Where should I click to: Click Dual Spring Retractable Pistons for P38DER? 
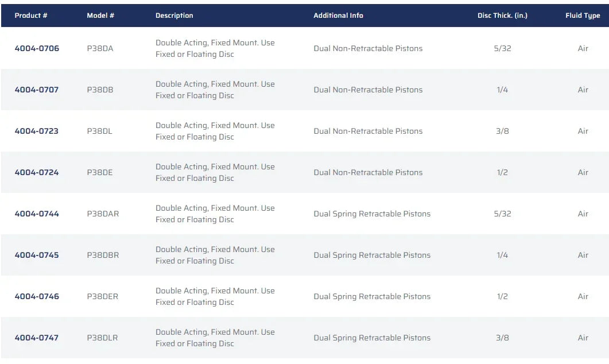pos(372,296)
